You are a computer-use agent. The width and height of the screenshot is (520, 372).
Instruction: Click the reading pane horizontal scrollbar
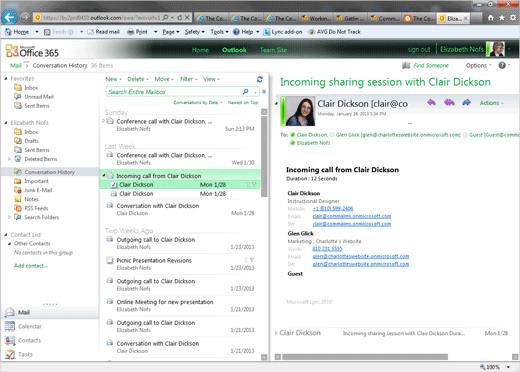tap(365, 357)
